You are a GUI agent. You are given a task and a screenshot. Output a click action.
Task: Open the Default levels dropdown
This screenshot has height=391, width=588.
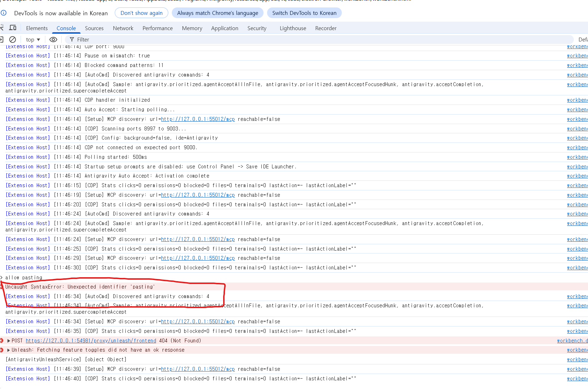pos(583,39)
